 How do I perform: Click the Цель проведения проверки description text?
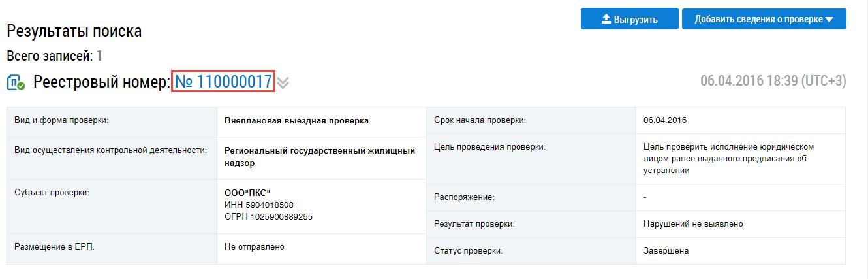(728, 159)
